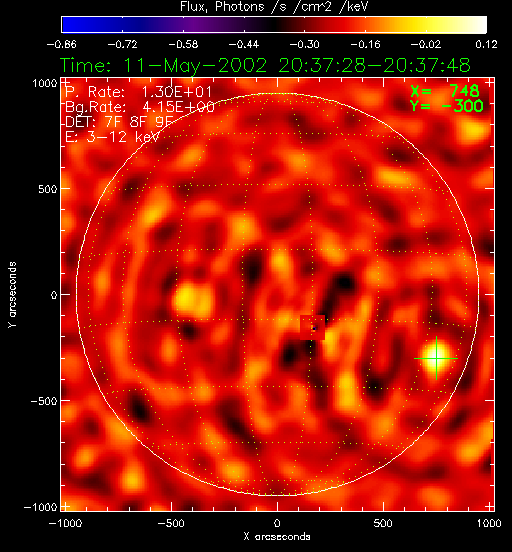Click the green crosshair on the bright source
512x552 pixels.
click(436, 358)
